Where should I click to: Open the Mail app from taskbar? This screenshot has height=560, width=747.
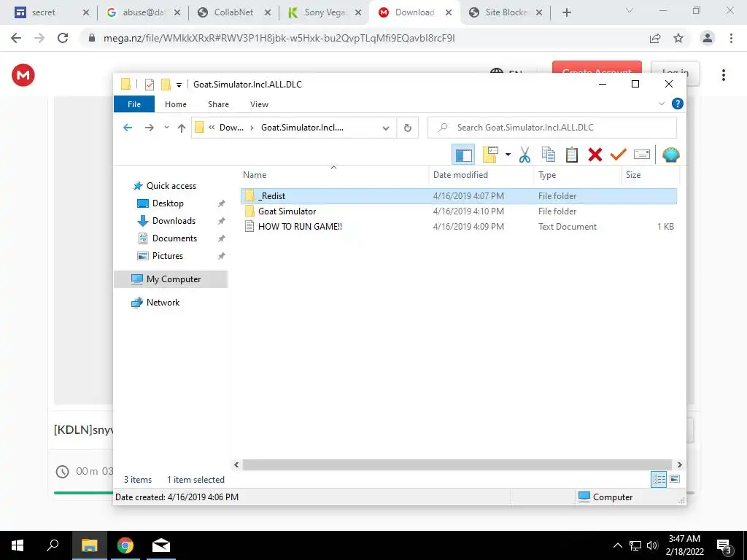coord(161,545)
